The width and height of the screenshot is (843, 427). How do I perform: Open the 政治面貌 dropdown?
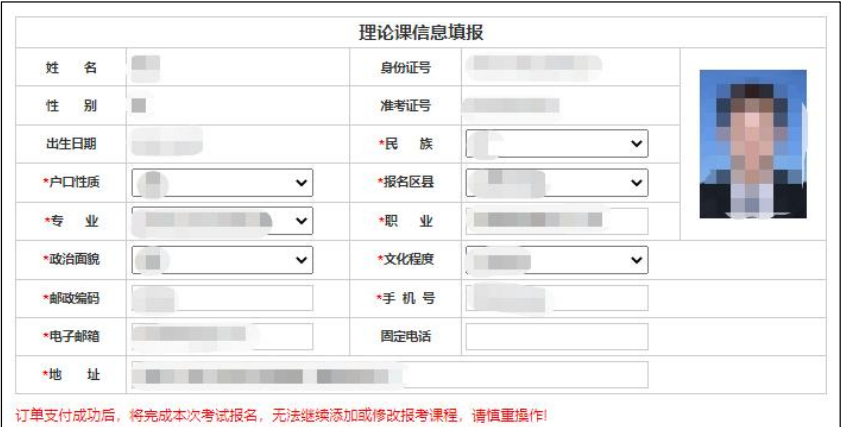[x=222, y=260]
